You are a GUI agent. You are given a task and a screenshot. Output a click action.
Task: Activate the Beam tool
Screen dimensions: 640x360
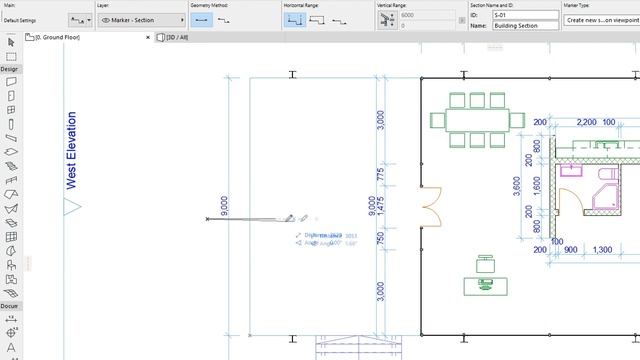(11, 138)
